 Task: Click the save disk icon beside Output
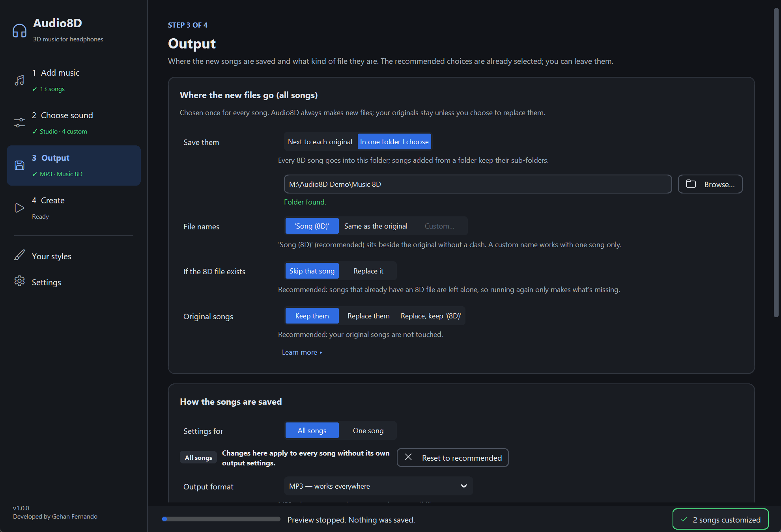click(19, 165)
